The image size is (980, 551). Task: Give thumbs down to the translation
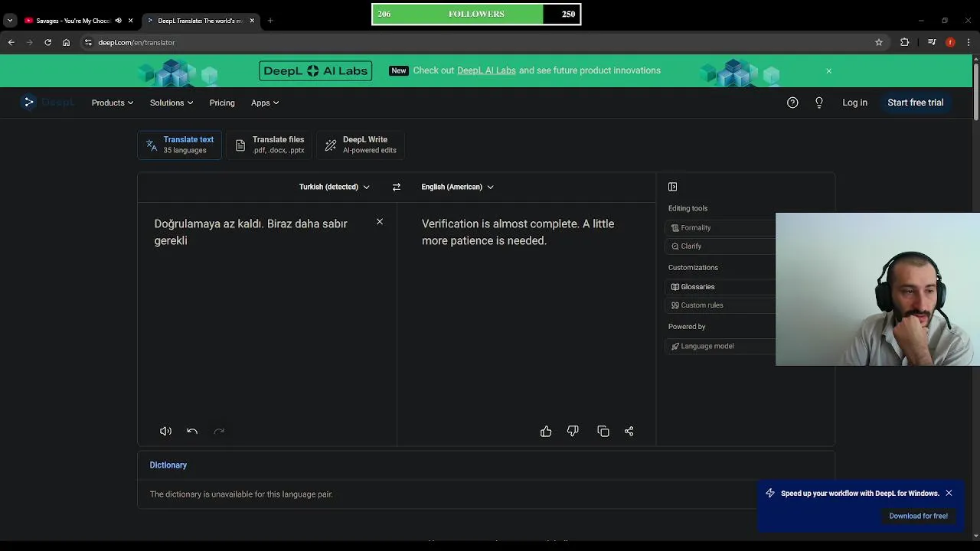point(573,432)
